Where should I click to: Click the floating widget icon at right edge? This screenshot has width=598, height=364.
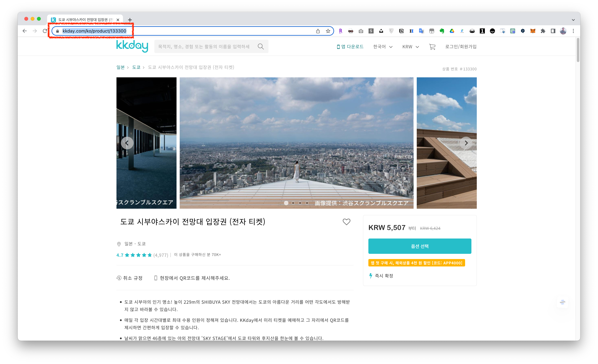[x=563, y=302]
